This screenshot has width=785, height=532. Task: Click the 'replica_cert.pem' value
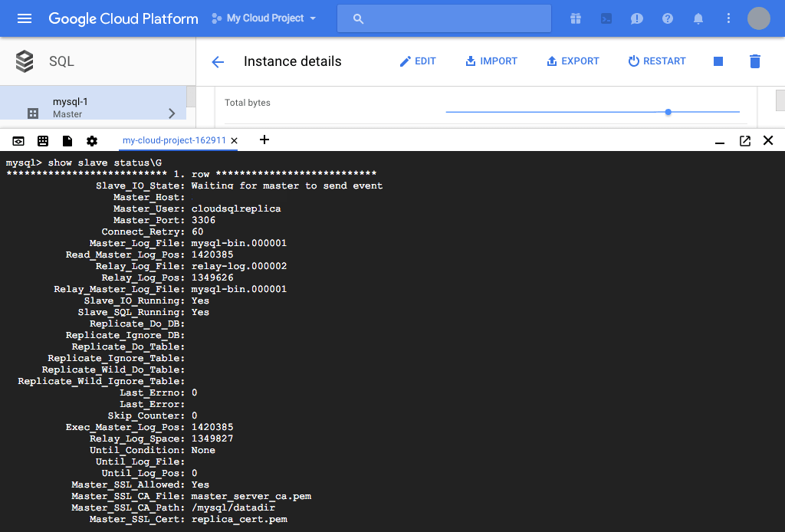[239, 520]
